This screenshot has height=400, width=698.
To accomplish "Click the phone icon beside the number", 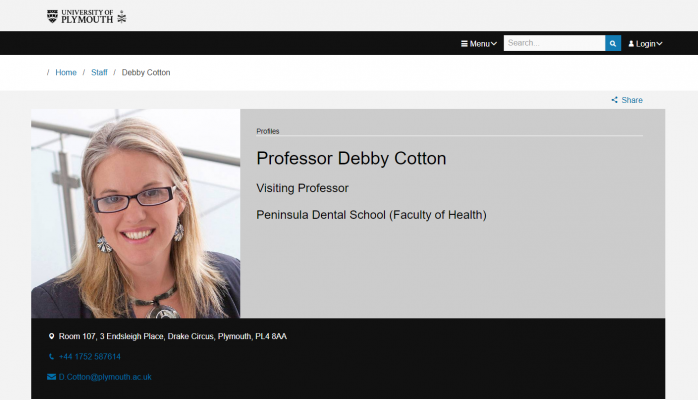I will click(x=52, y=357).
